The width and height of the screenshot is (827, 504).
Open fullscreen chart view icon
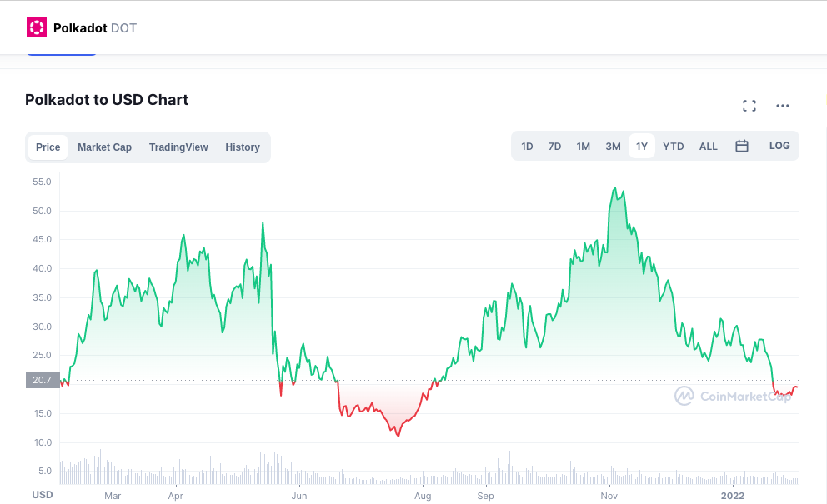coord(749,106)
